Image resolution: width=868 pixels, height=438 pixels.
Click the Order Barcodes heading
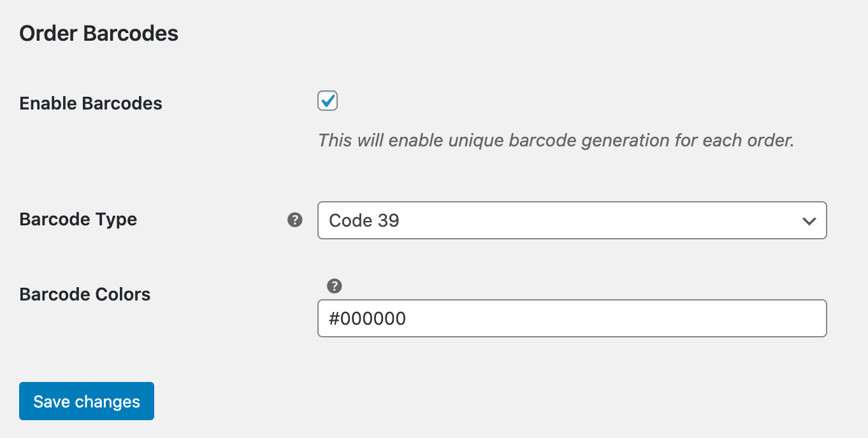pyautogui.click(x=99, y=33)
